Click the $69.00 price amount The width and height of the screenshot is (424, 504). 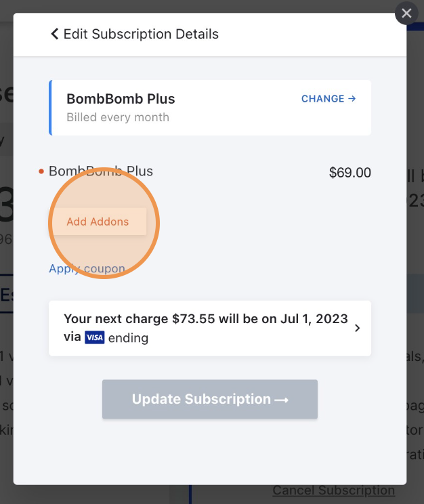[x=350, y=173]
